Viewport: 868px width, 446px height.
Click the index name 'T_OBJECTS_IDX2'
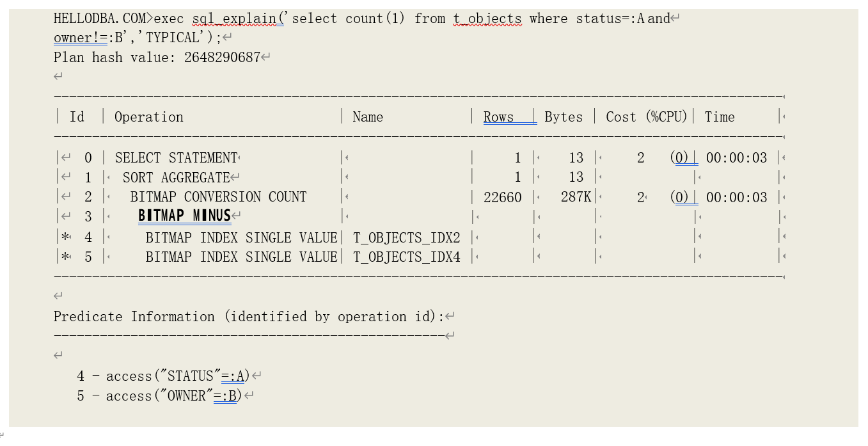407,238
